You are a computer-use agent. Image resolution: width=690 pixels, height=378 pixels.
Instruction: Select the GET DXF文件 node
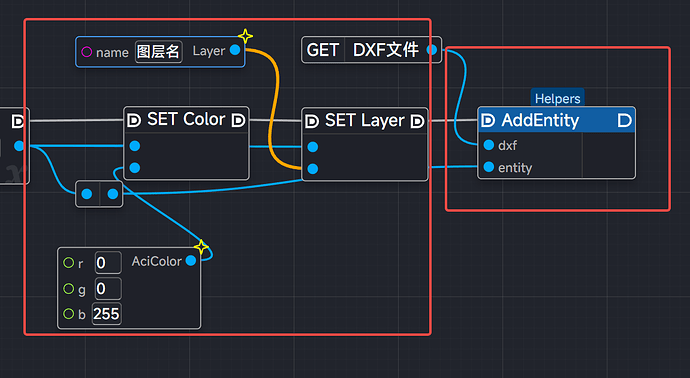371,50
